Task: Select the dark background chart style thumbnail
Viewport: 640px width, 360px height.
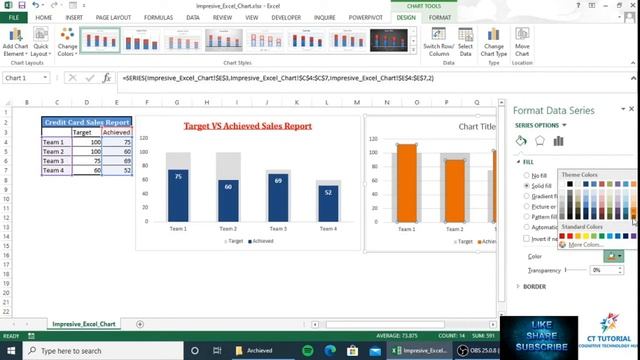Action: click(389, 40)
